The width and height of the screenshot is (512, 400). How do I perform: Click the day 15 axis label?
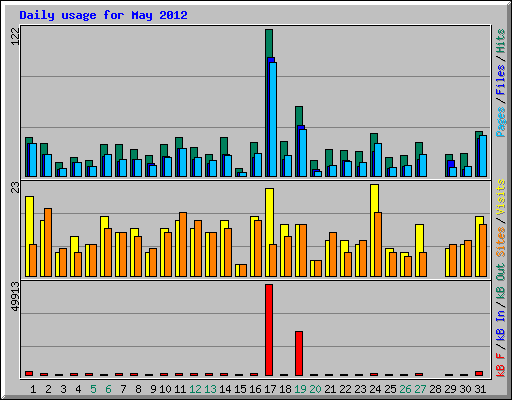coord(240,389)
